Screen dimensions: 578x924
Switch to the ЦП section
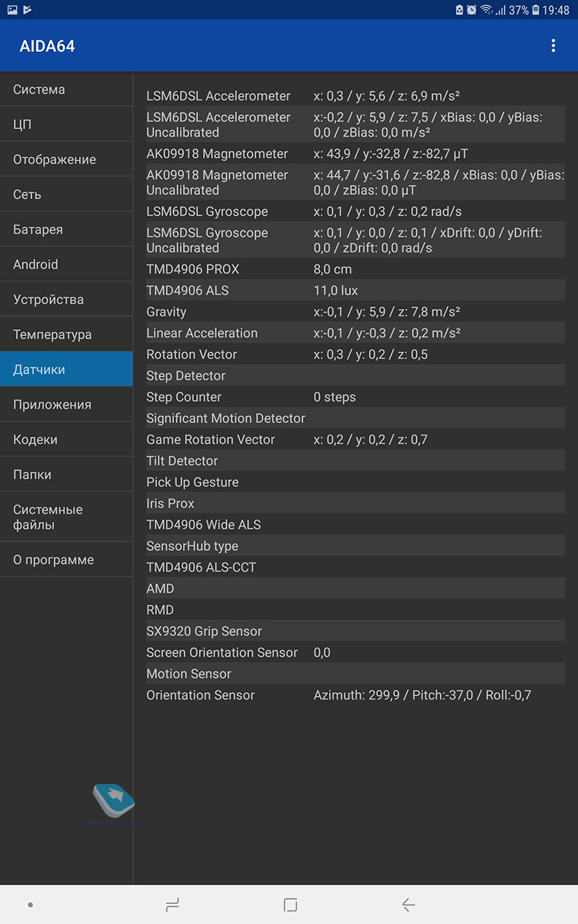click(66, 125)
